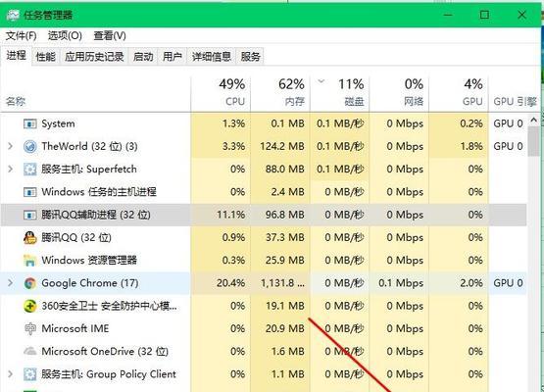Select the 服务主机: Group Policy Client row
This screenshot has width=544, height=392.
point(264,374)
